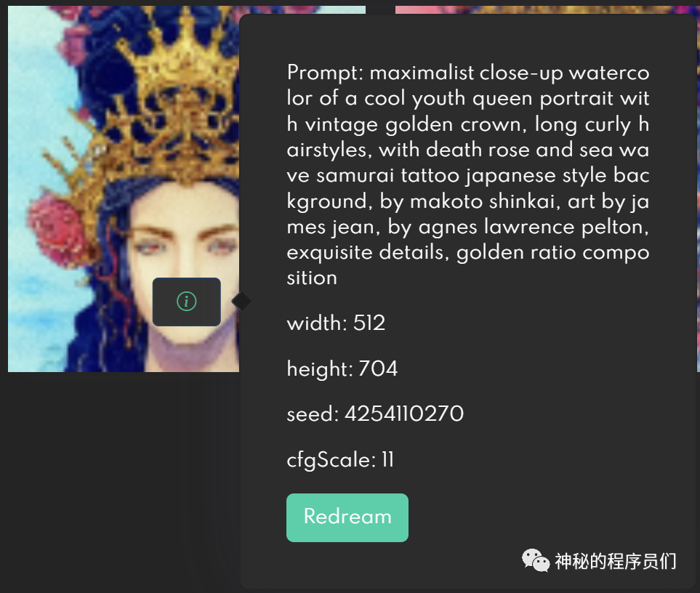Click the height: 704 value

[x=342, y=368]
